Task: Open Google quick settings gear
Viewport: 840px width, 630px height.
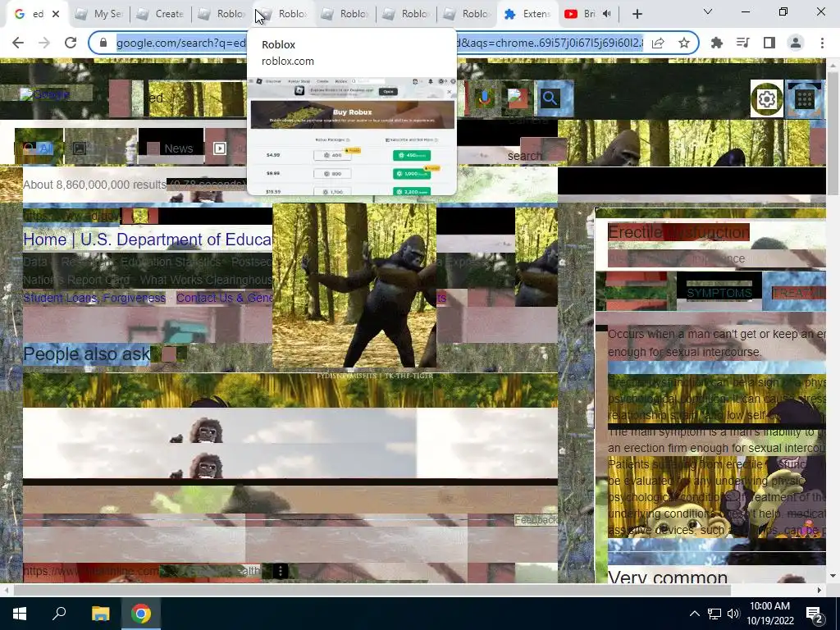Action: coord(767,99)
